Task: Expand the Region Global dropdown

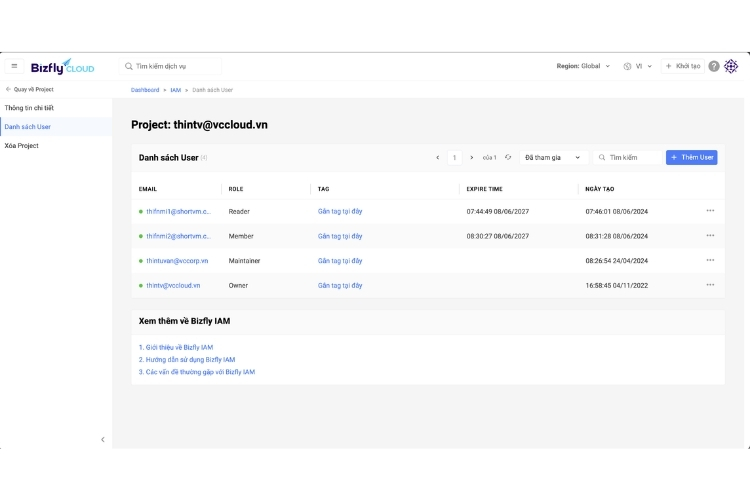Action: point(583,66)
